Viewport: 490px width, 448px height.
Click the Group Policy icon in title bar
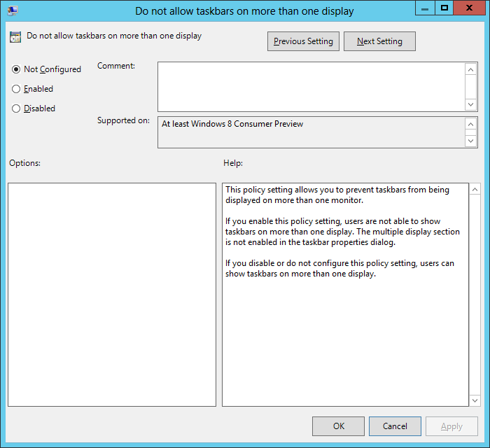click(x=12, y=10)
